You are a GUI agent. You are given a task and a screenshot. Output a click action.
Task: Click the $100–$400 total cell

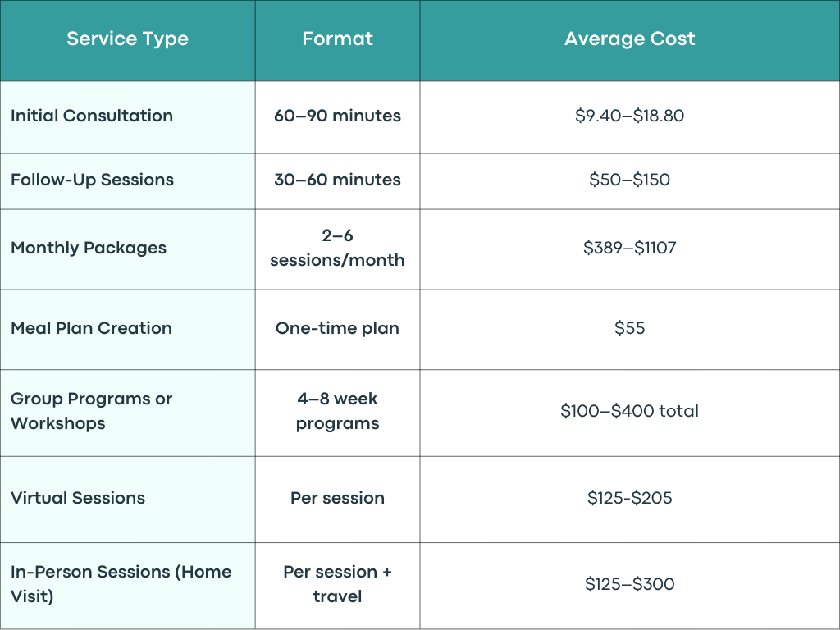(x=629, y=411)
